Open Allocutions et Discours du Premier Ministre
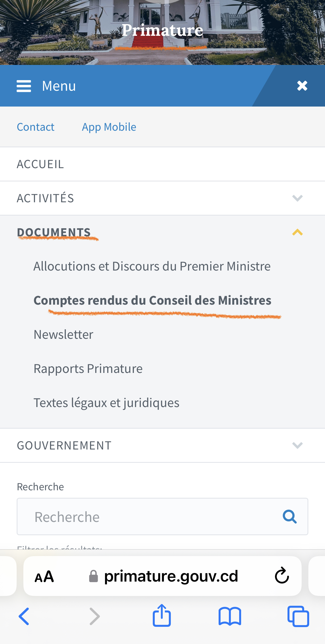 click(x=152, y=266)
